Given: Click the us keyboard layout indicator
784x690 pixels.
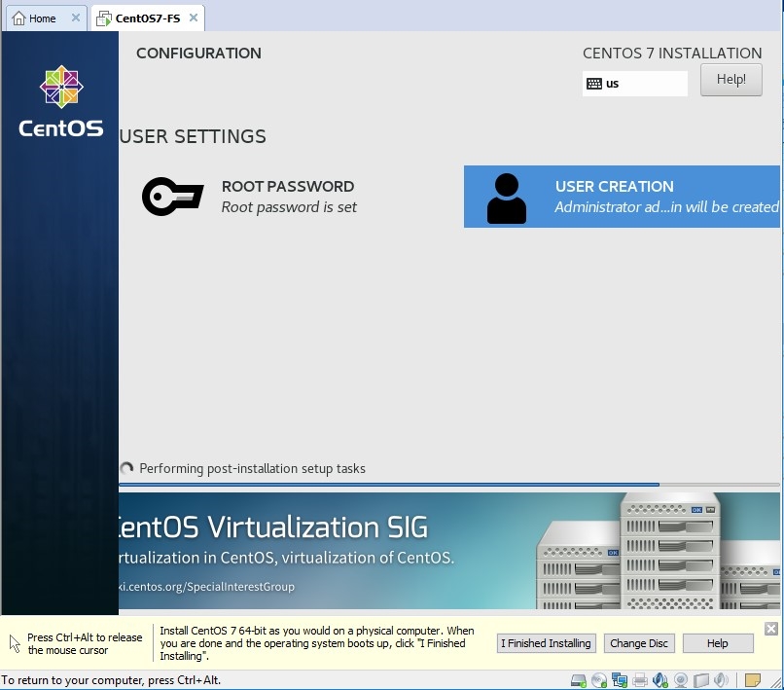Looking at the screenshot, I should 634,84.
